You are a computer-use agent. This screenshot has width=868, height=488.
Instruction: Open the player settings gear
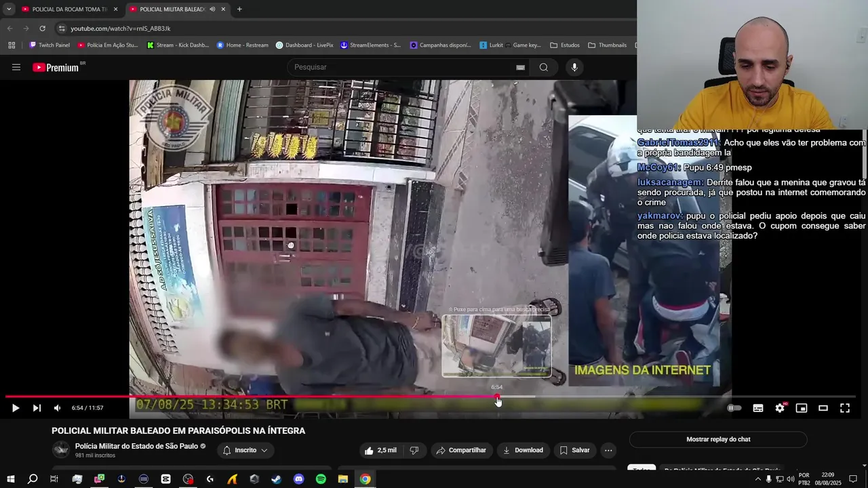780,408
